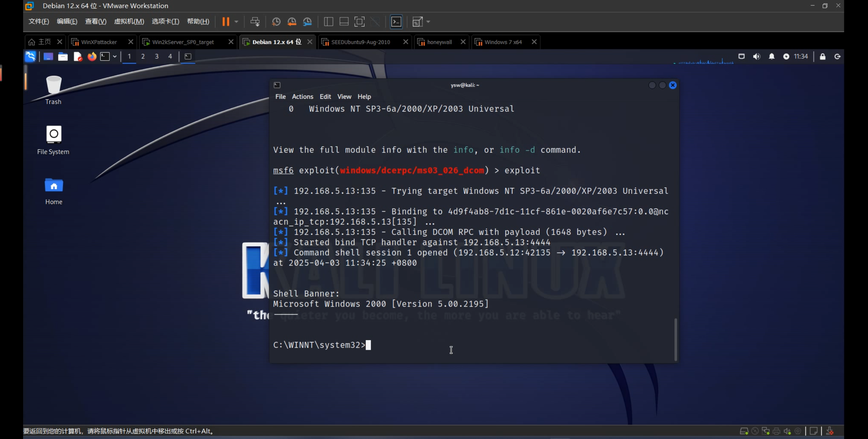Switch to the Win2kServer_SP0_target tab
868x439 pixels.
183,42
